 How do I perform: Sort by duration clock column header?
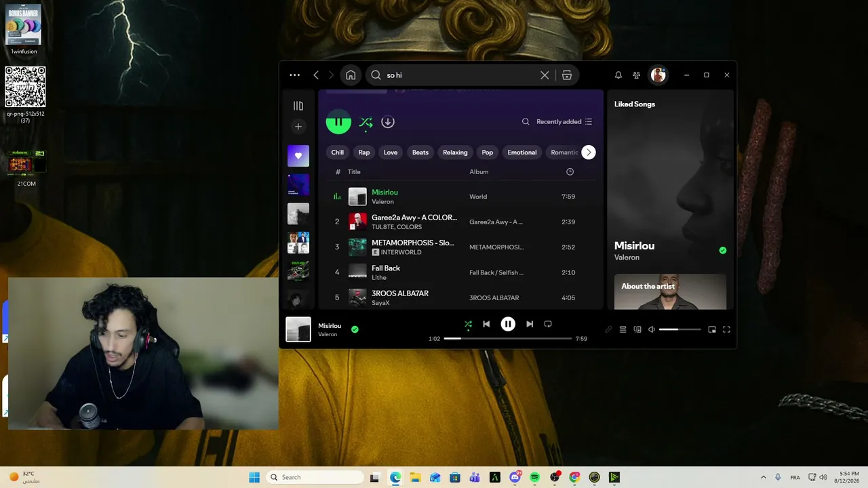click(570, 172)
